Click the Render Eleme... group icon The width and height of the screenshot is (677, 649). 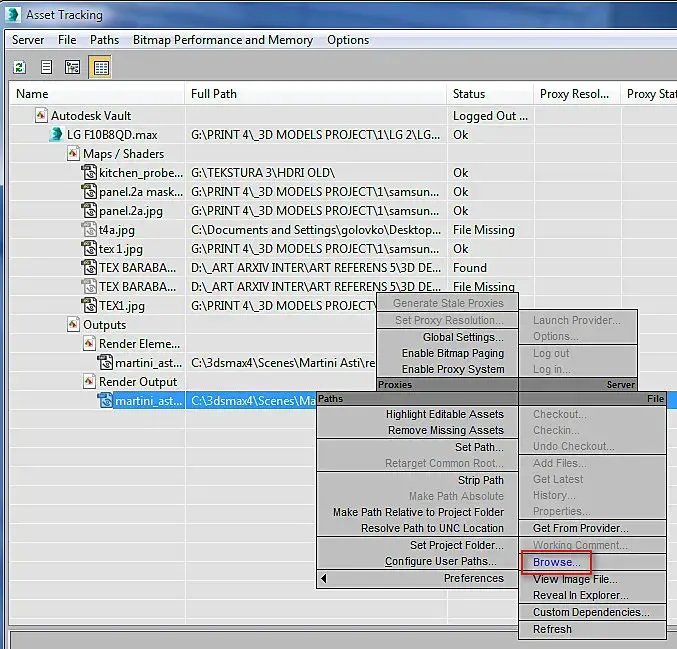89,343
